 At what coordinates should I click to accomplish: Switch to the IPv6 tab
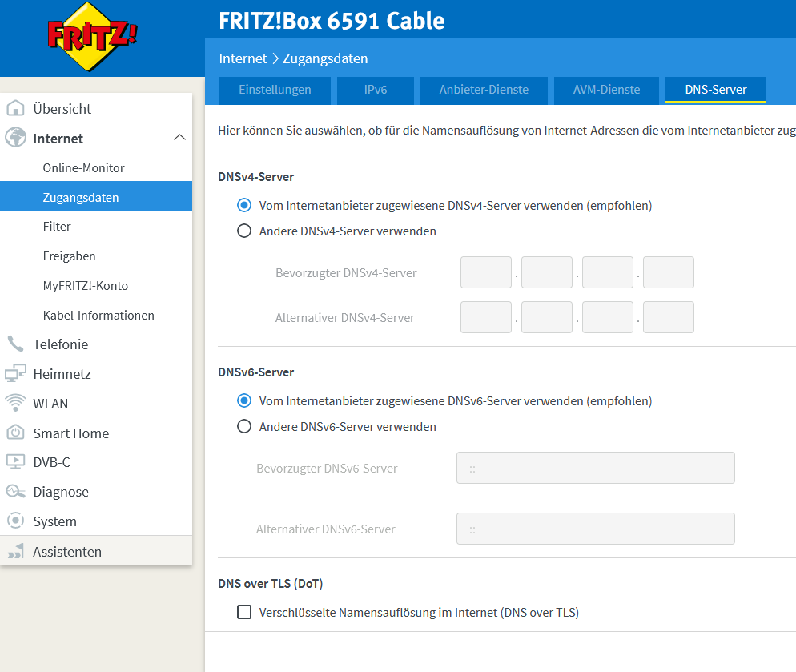(375, 90)
